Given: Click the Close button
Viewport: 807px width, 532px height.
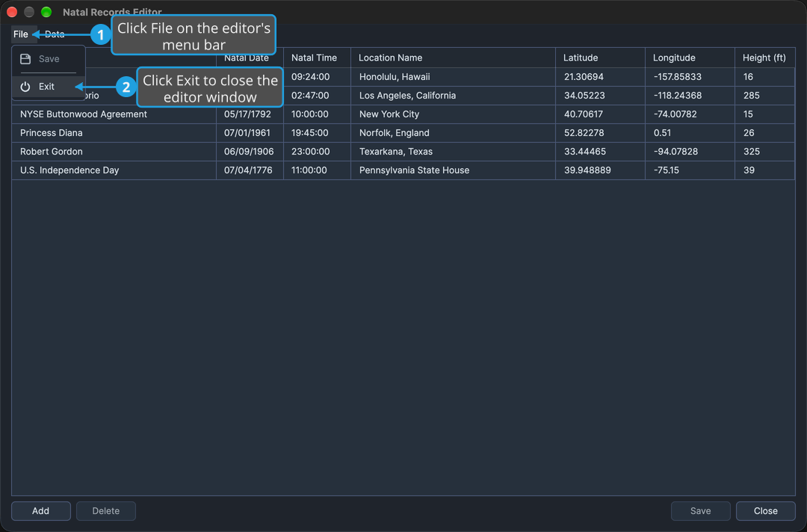Looking at the screenshot, I should tap(766, 511).
